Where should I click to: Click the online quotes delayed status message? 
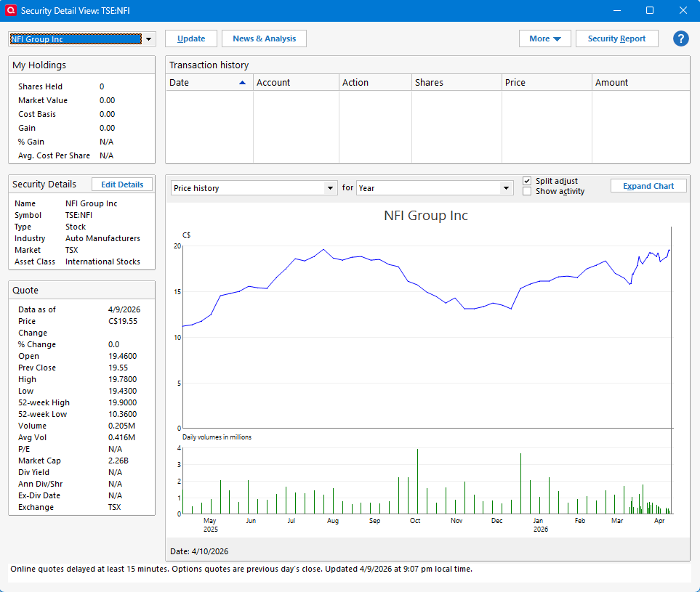[241, 569]
